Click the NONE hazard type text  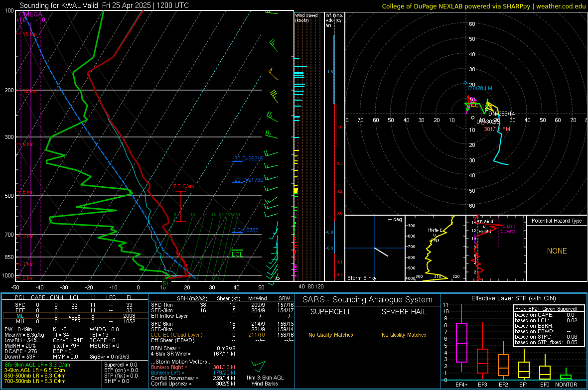(x=557, y=251)
